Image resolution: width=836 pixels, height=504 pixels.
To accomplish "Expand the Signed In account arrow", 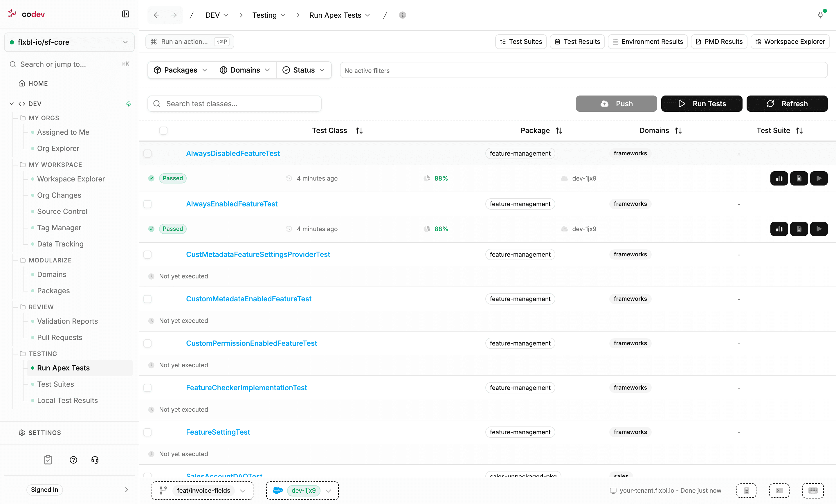I will tap(126, 490).
